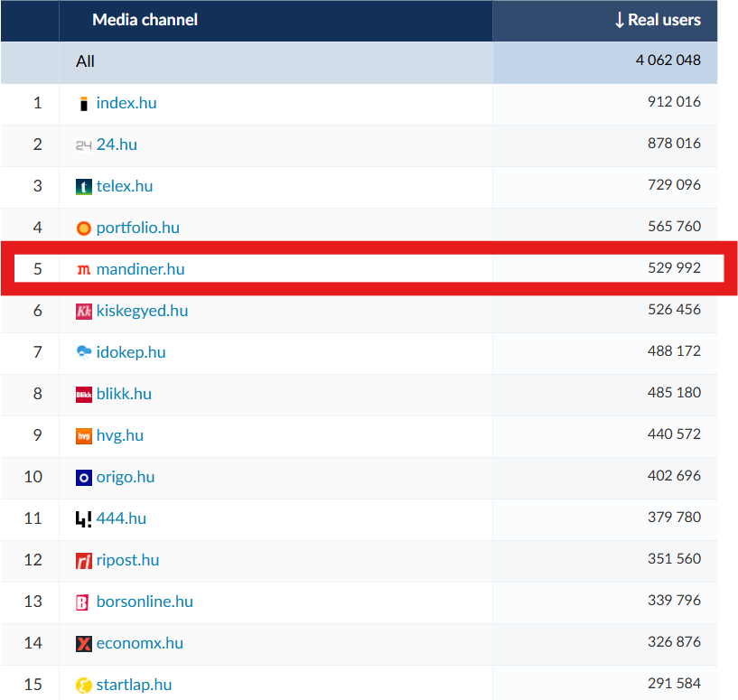Viewport: 738px width, 700px height.
Task: Click rank number 9 beside hvg.hu
Action: (x=38, y=435)
